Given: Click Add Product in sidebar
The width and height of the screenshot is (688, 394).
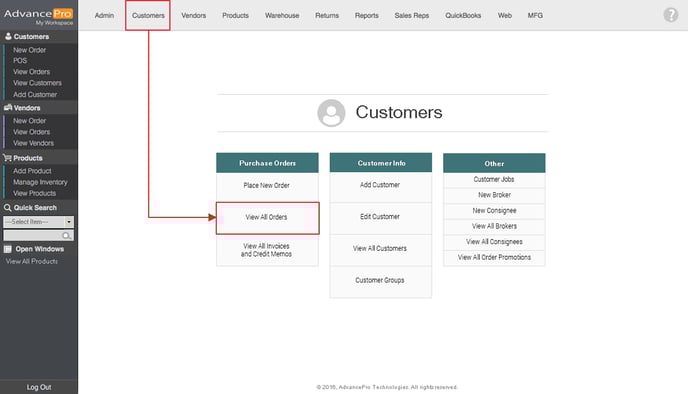Looking at the screenshot, I should (x=32, y=171).
